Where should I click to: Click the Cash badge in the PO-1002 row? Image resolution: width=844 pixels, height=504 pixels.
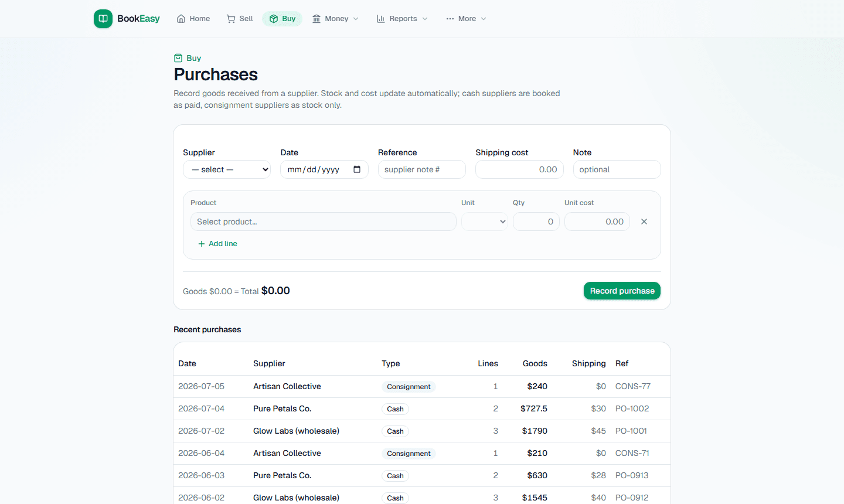click(x=395, y=409)
